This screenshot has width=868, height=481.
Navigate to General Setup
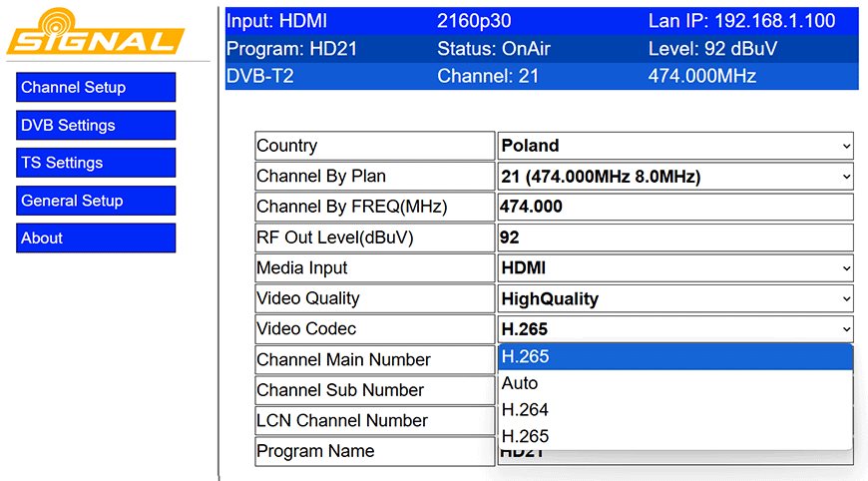[x=96, y=201]
